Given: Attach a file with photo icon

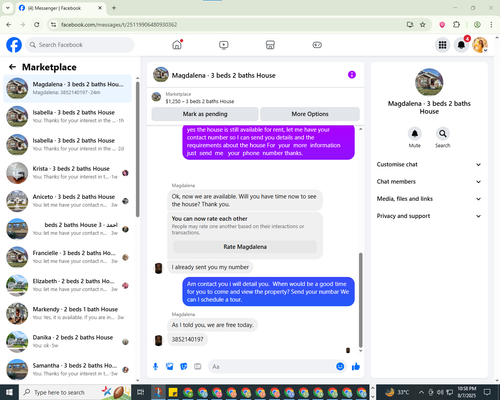Looking at the screenshot, I should tap(170, 367).
